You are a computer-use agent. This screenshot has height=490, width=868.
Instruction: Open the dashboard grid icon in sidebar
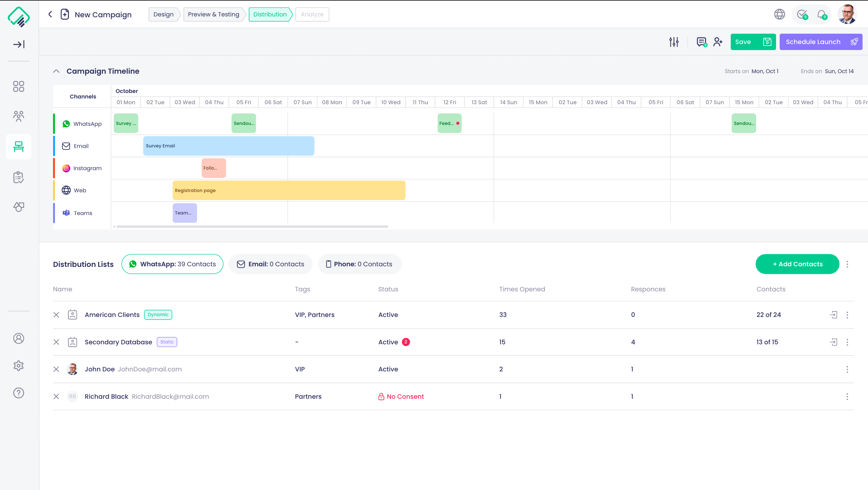pos(18,86)
